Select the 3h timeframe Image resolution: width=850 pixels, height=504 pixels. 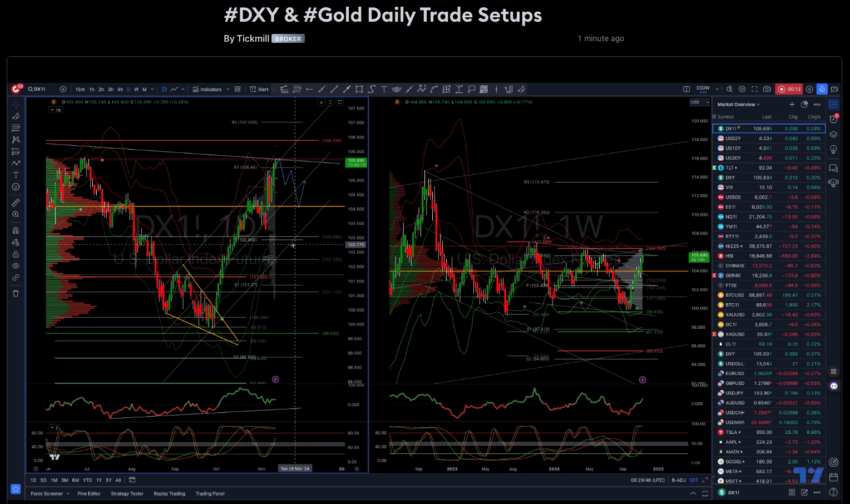pyautogui.click(x=111, y=89)
